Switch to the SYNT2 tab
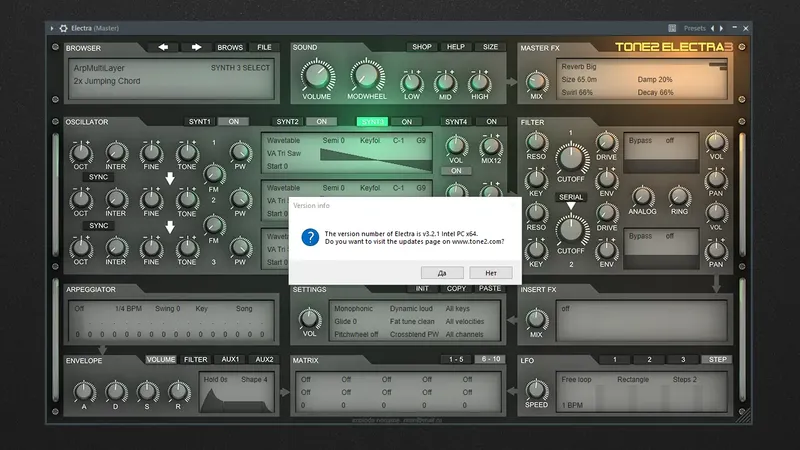Viewport: 800px width, 450px height. point(287,121)
